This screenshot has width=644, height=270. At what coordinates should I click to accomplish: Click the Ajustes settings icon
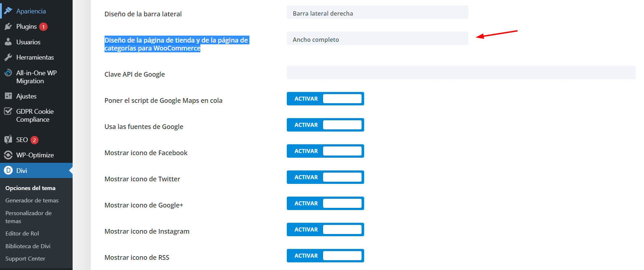tap(8, 96)
